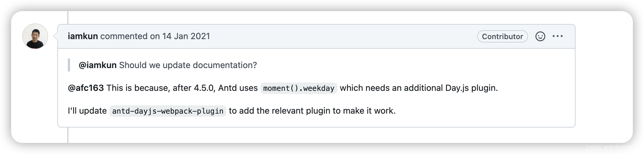Open the smiley emoji reaction picker
This screenshot has height=154, width=644.
(540, 36)
